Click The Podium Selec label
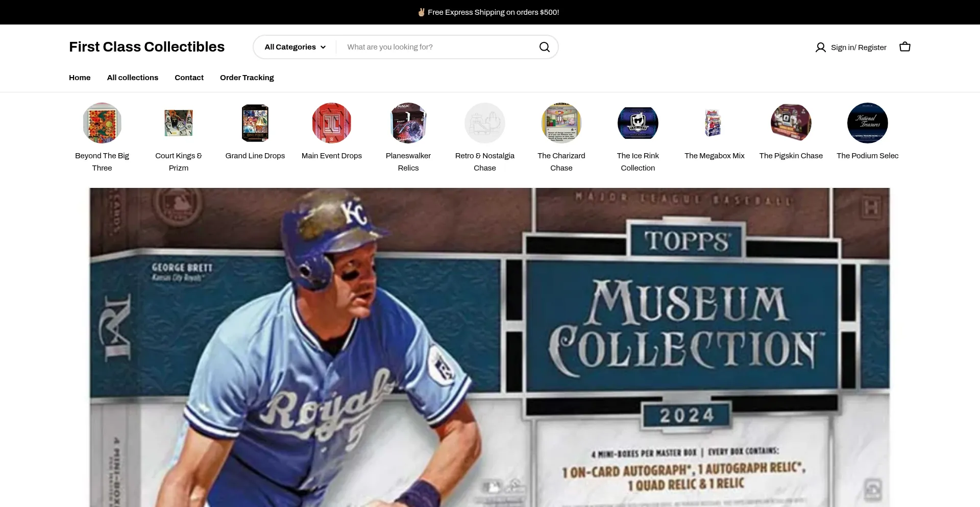 tap(868, 156)
